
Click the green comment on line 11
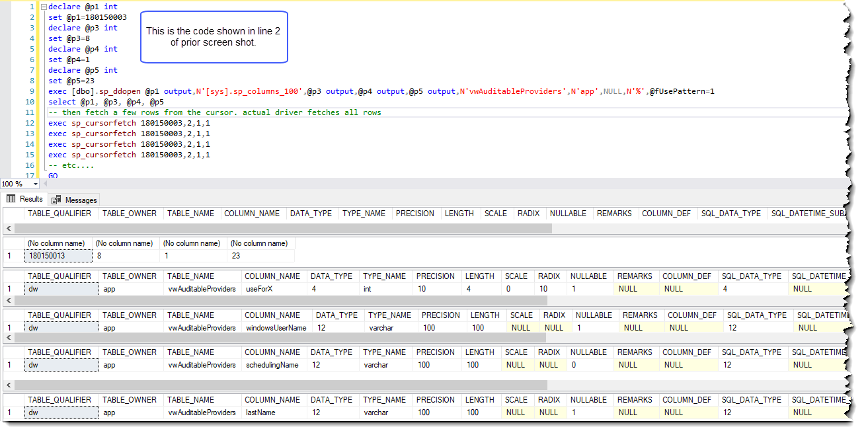click(215, 112)
